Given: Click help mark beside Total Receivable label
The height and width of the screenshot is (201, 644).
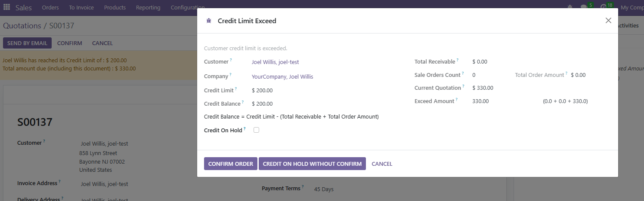Looking at the screenshot, I should (x=458, y=60).
